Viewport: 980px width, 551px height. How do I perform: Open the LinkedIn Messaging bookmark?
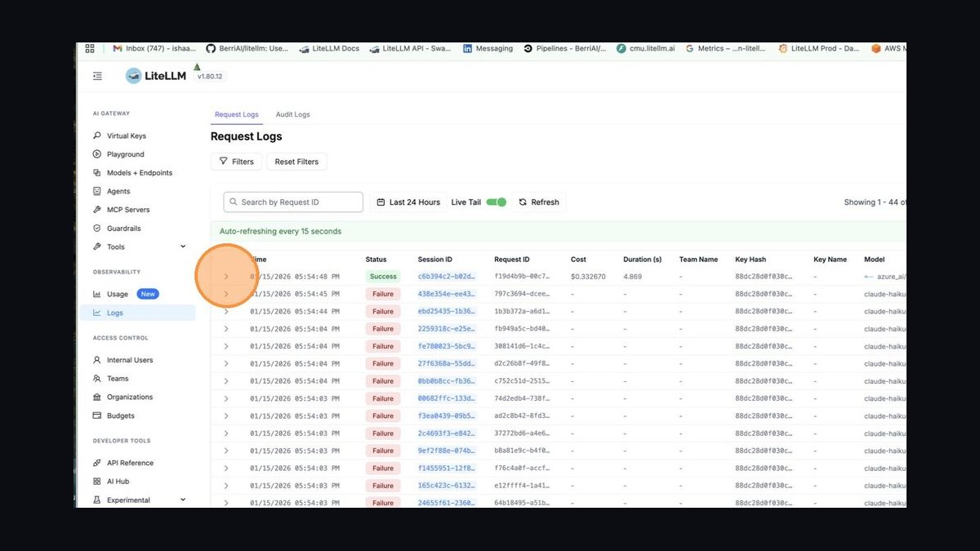(x=488, y=49)
